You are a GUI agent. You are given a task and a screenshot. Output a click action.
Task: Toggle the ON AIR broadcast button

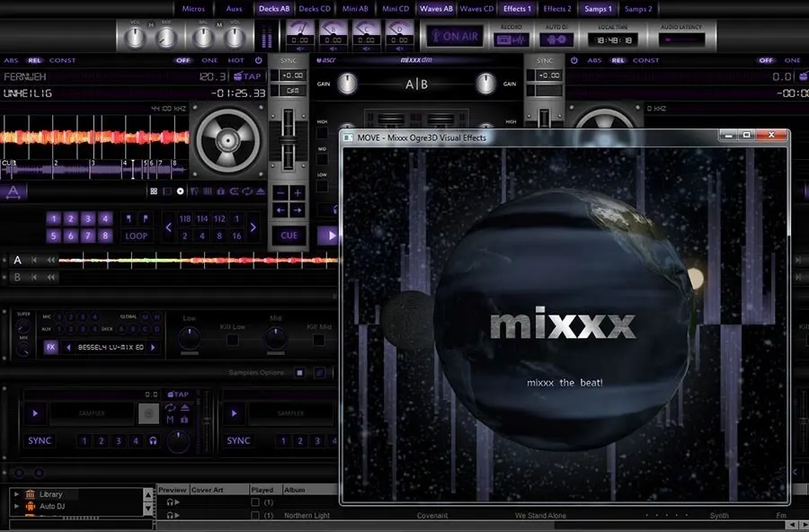click(x=455, y=36)
